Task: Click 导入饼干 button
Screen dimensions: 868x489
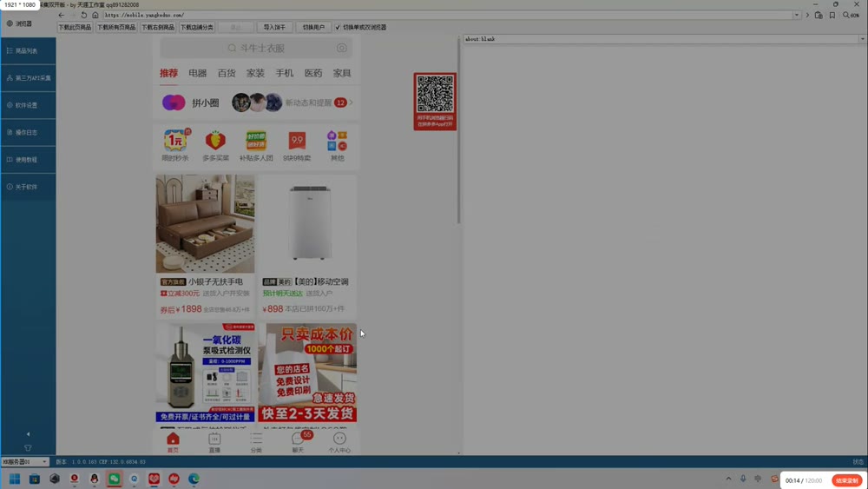Action: pyautogui.click(x=274, y=27)
